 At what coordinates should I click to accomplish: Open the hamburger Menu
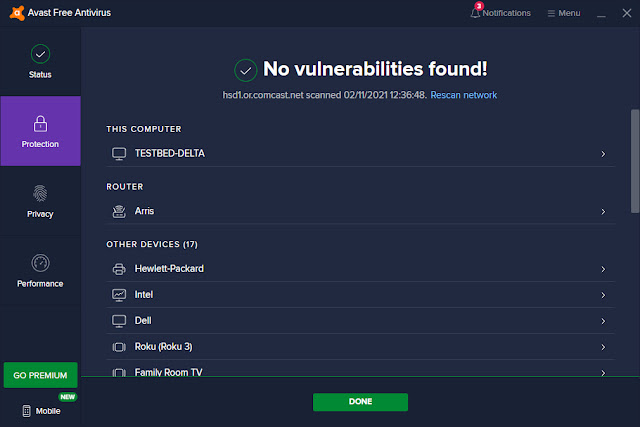(x=564, y=13)
